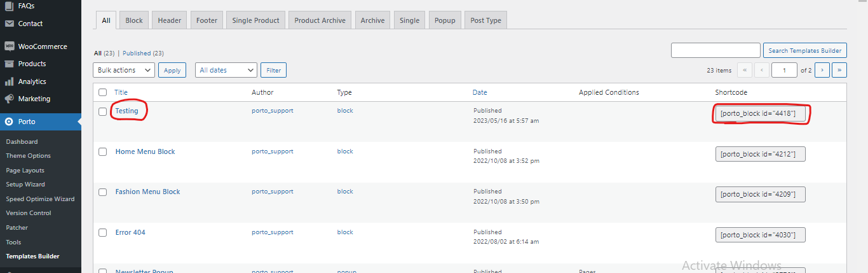Image resolution: width=868 pixels, height=273 pixels.
Task: Jump to last page double-arrow button
Action: click(x=839, y=70)
